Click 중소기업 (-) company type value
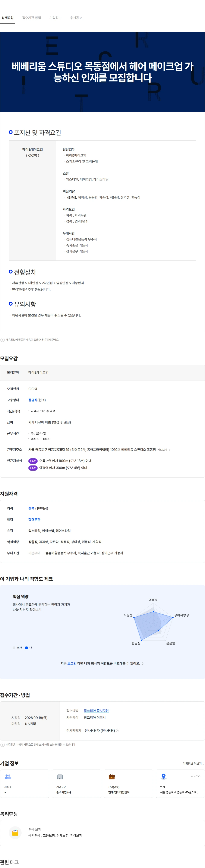The width and height of the screenshot is (205, 868). [63, 792]
